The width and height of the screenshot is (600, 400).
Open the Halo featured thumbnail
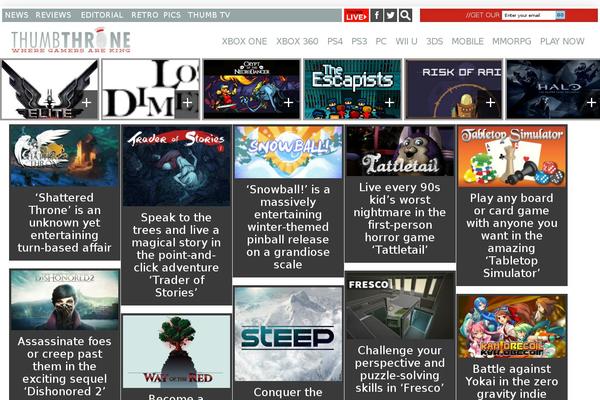pos(553,89)
